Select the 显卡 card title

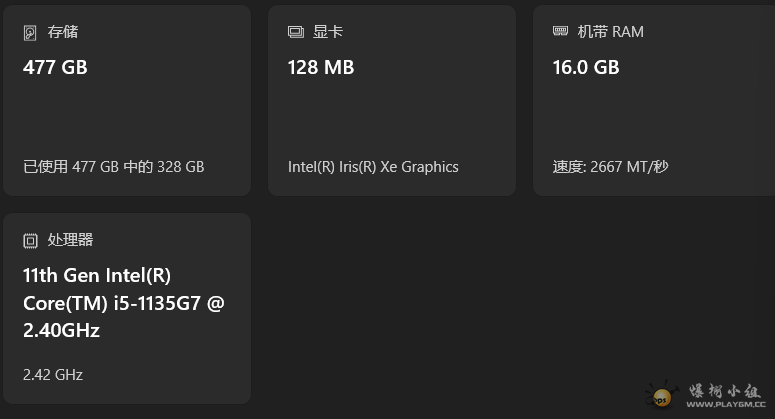[327, 32]
